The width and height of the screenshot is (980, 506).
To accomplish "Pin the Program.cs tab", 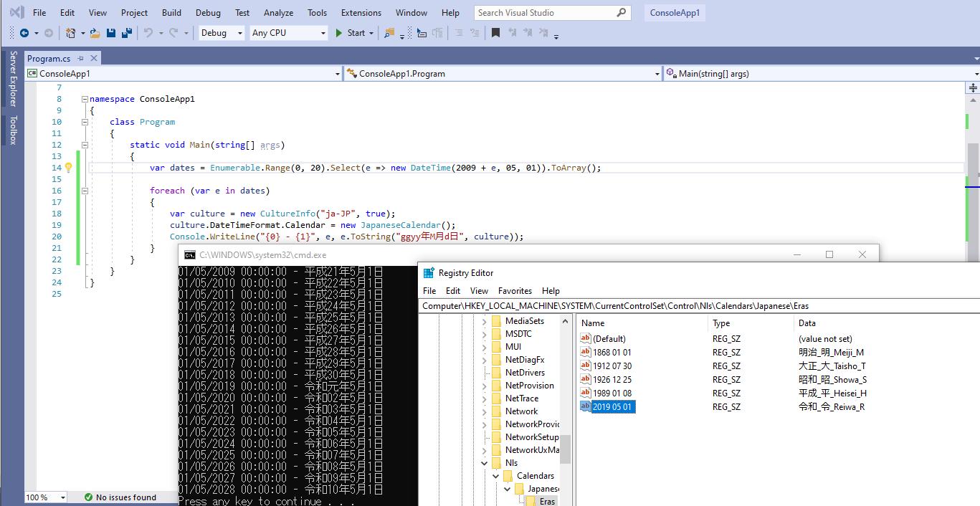I will [x=80, y=59].
